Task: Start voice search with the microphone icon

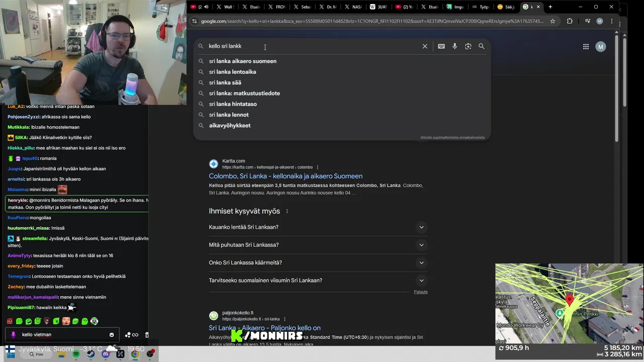Action: coord(455,46)
